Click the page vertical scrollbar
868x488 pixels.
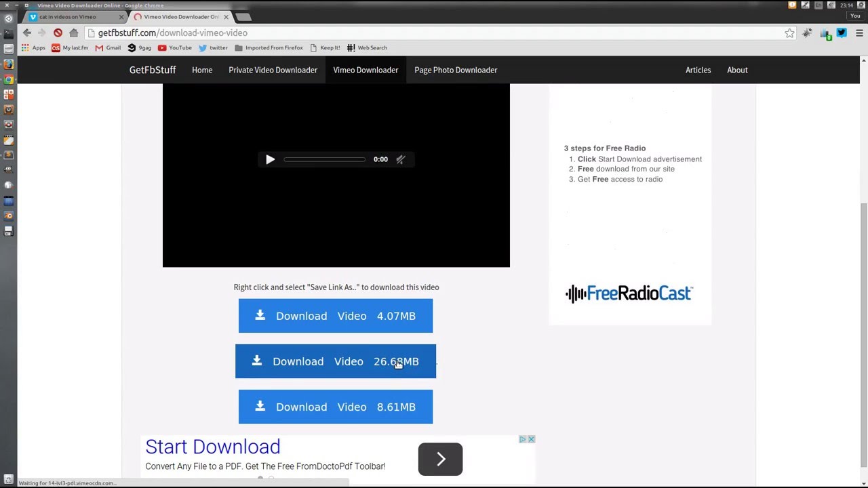click(x=863, y=335)
